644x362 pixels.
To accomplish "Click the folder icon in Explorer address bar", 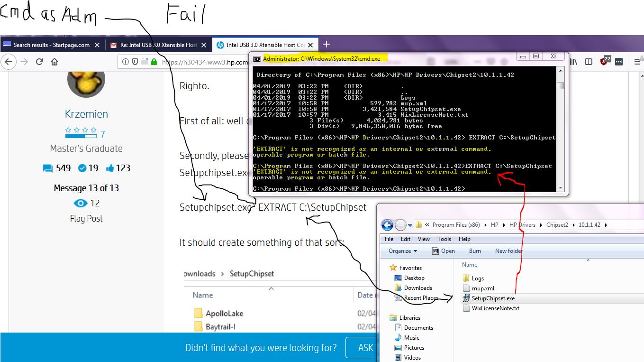I will click(419, 225).
